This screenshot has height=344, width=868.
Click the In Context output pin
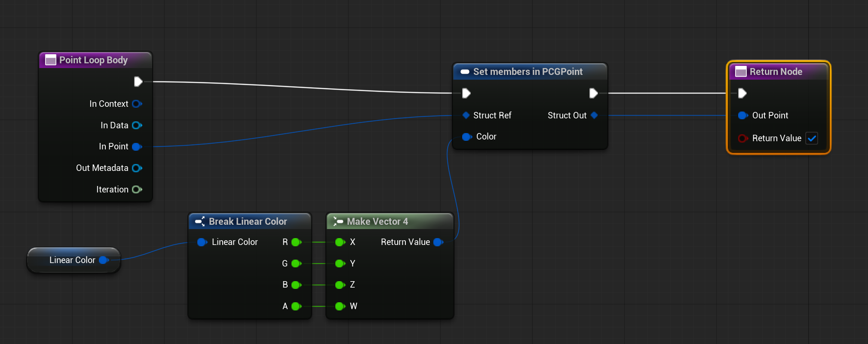[x=137, y=104]
